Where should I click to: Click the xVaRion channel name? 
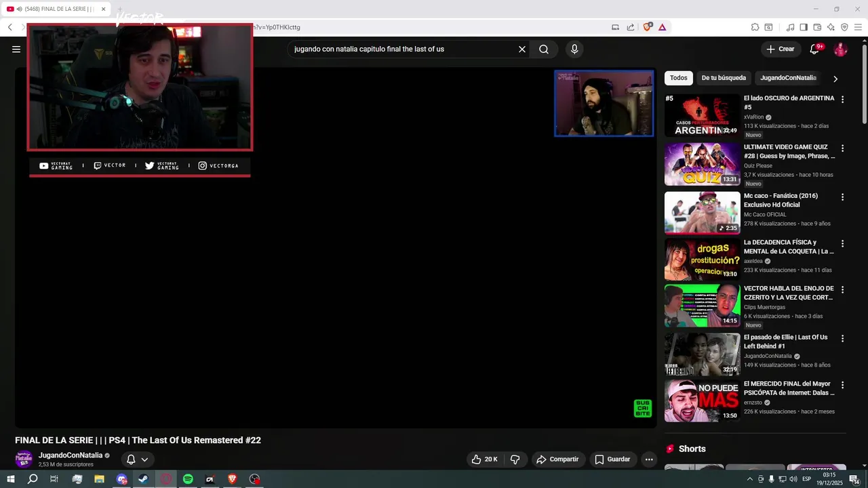pos(753,117)
